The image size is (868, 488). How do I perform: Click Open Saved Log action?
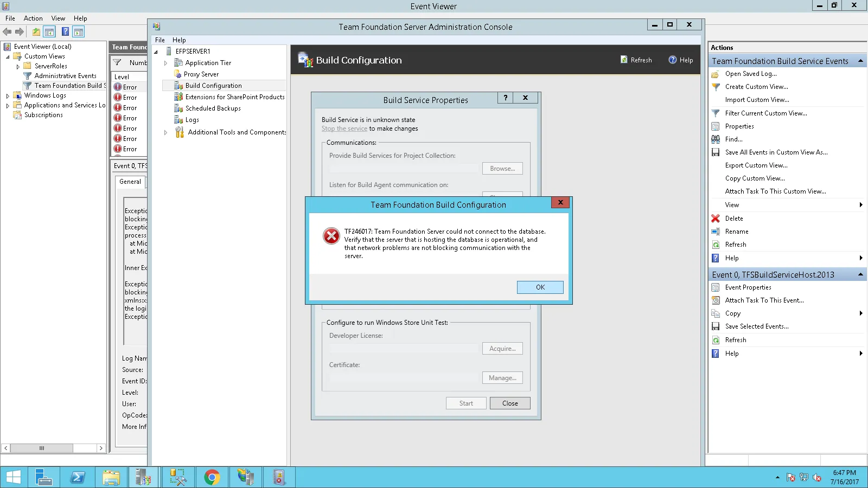point(751,74)
